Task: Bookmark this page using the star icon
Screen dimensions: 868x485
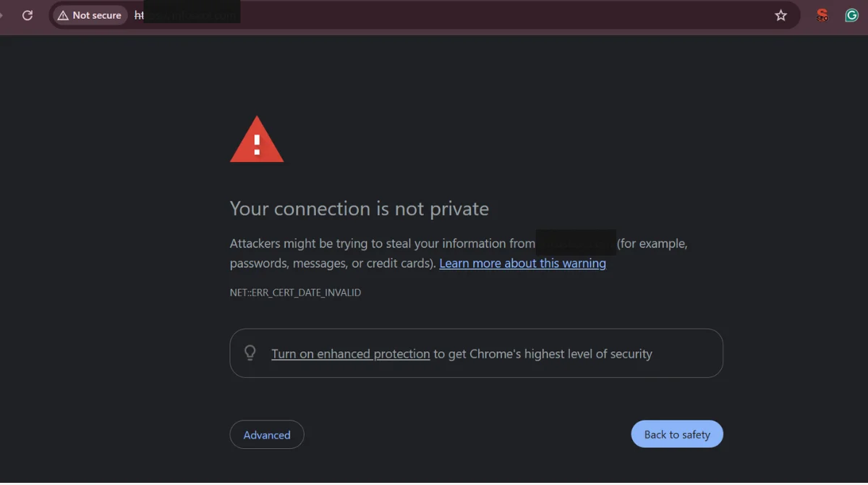Action: point(780,14)
